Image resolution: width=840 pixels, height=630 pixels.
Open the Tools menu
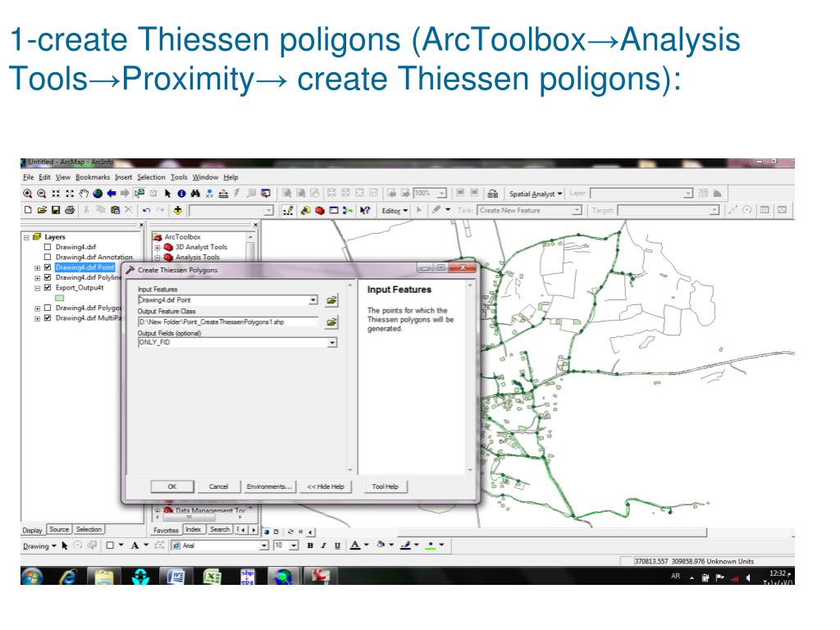point(179,177)
